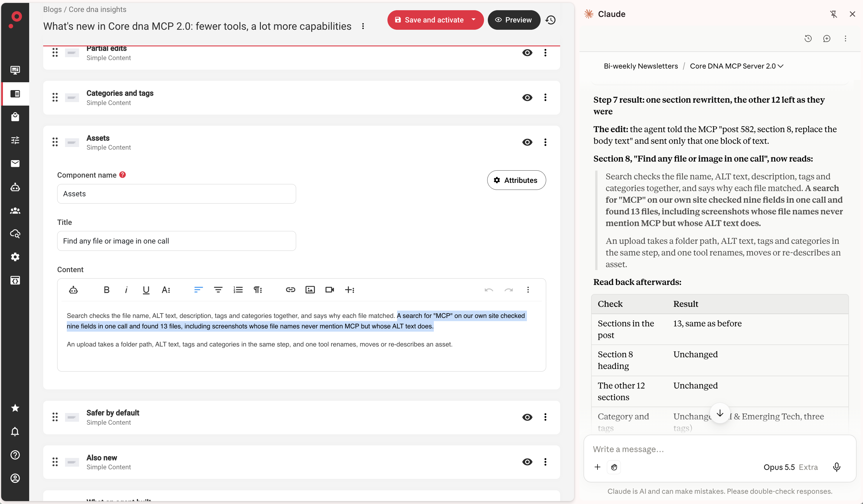
Task: Insert an image in the content editor
Action: [x=310, y=290]
